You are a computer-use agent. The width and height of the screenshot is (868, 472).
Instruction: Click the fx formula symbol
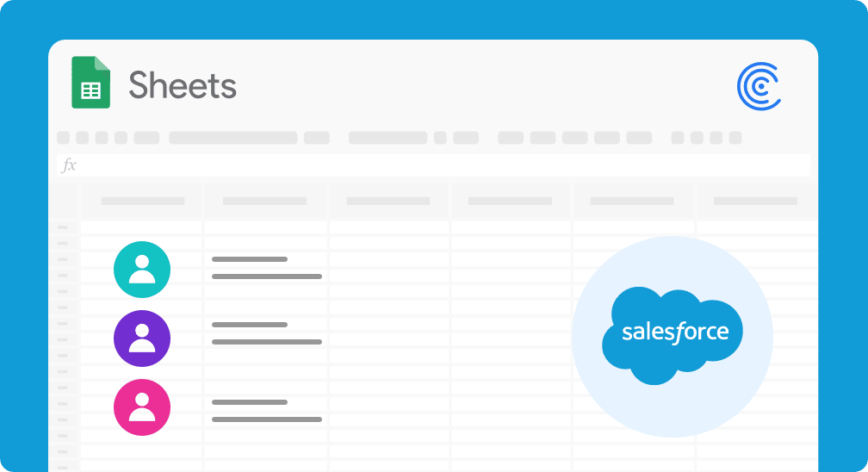tap(69, 165)
